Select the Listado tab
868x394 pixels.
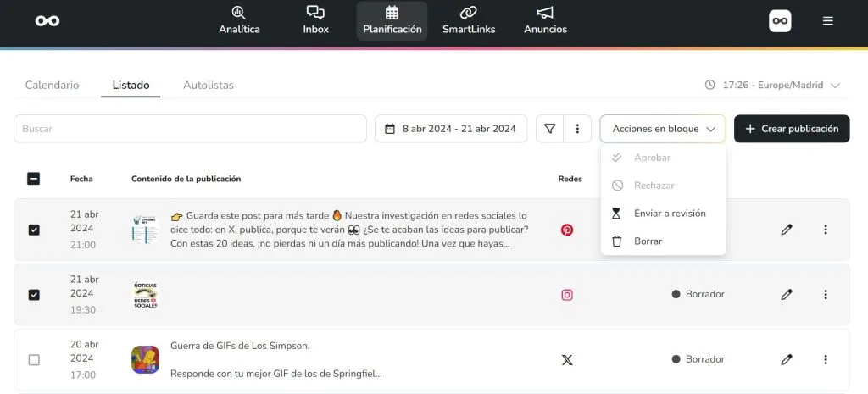tap(131, 86)
